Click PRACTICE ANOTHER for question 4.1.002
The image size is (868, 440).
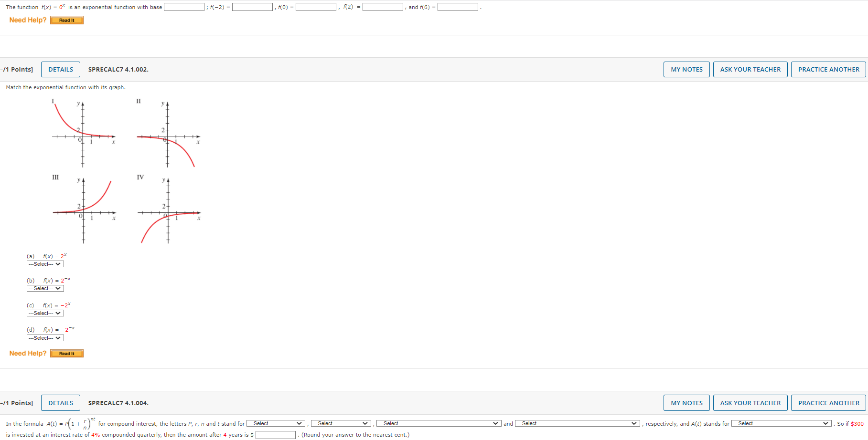point(828,69)
